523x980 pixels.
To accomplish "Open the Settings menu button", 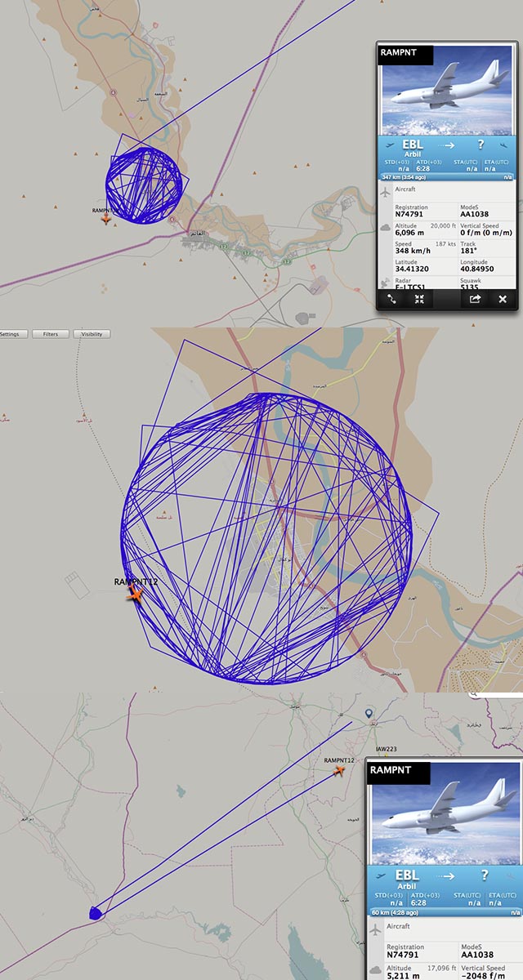I will point(12,334).
